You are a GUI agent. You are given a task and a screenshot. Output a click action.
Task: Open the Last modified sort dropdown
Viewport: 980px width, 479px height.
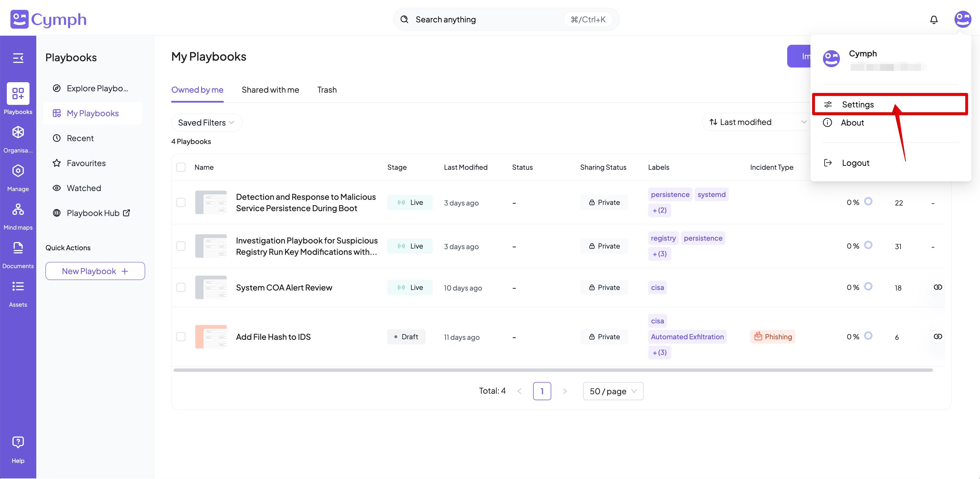(x=757, y=122)
